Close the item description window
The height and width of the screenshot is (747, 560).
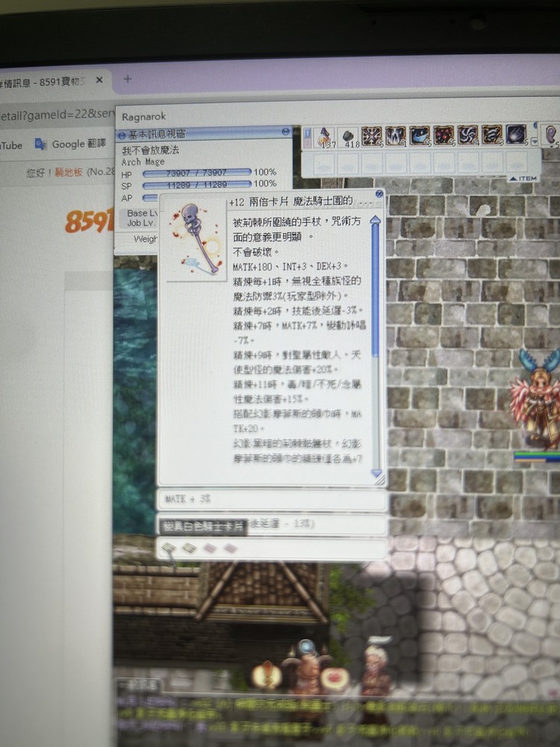tap(379, 194)
